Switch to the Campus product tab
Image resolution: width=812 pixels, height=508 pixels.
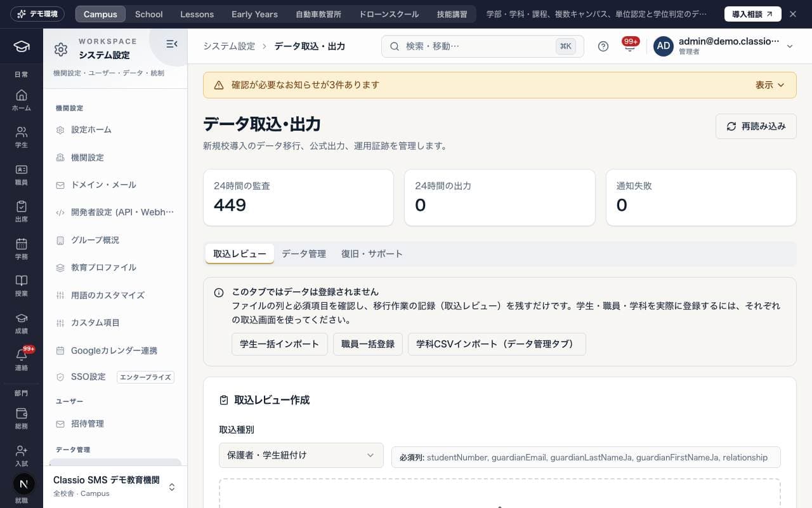click(x=100, y=14)
